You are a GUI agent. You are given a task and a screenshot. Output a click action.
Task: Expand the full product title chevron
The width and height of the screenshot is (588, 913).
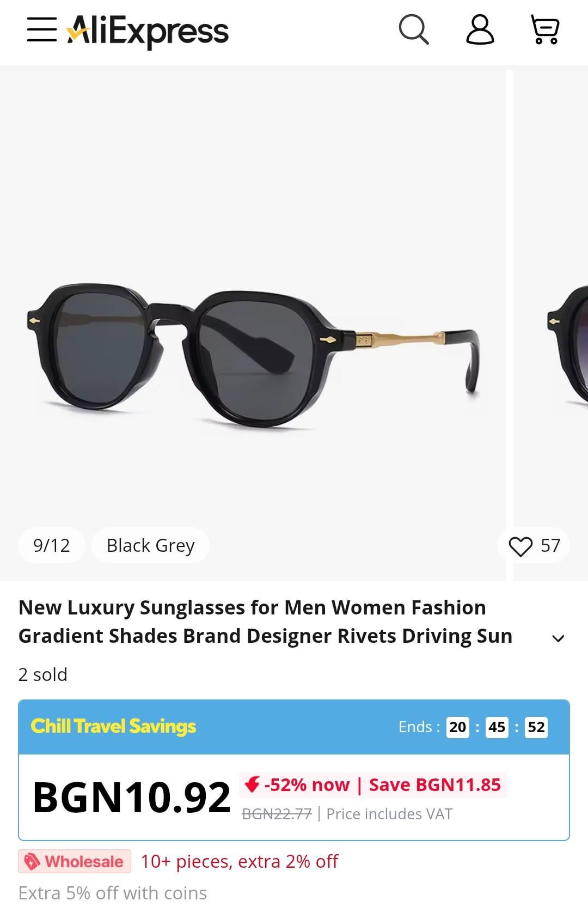pyautogui.click(x=558, y=638)
